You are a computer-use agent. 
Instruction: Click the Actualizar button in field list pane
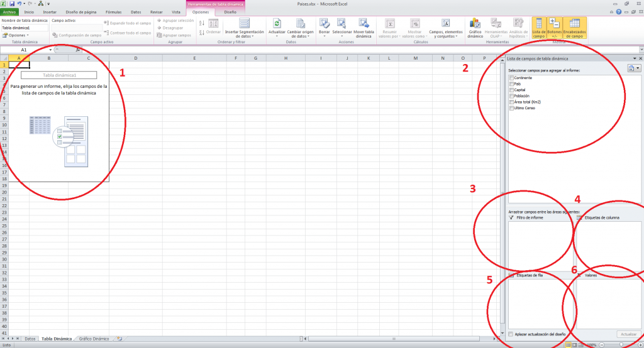point(628,334)
